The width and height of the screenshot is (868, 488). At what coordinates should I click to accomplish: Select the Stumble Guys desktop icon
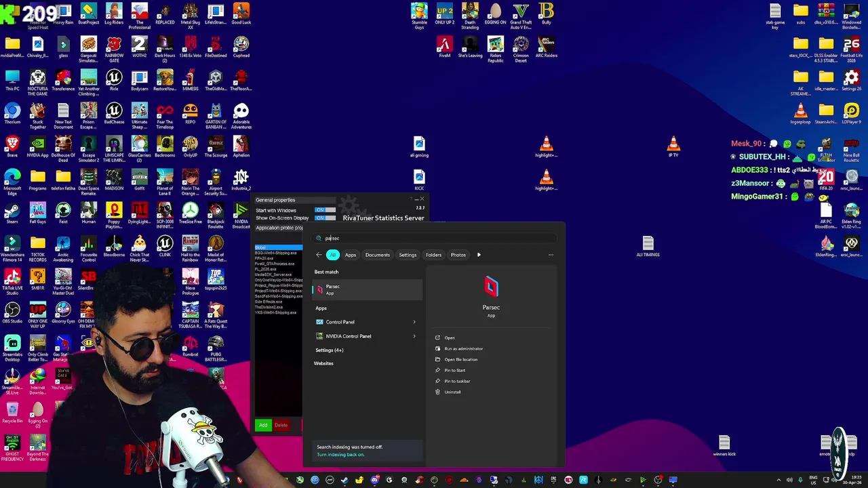click(419, 16)
